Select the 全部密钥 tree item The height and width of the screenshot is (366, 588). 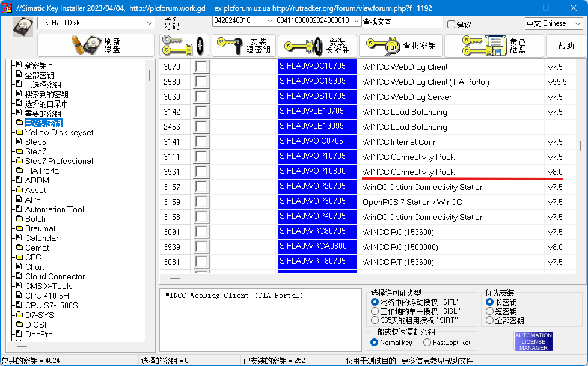click(x=39, y=75)
